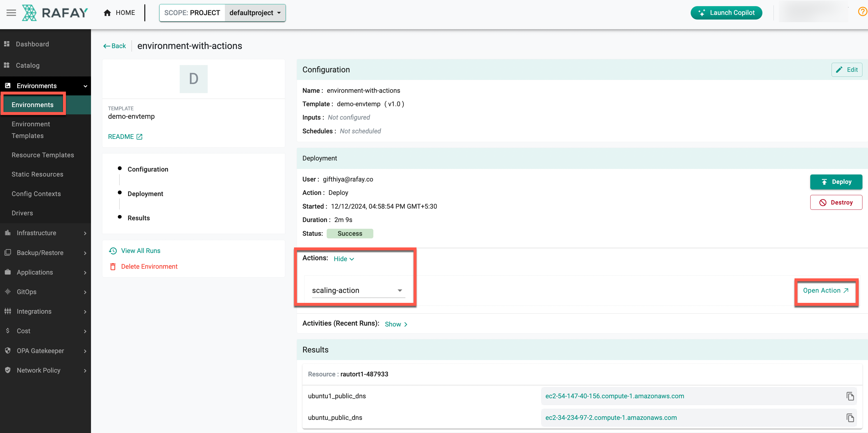Screen dimensions: 868x433
Task: Expand the Applications menu
Action: point(85,273)
